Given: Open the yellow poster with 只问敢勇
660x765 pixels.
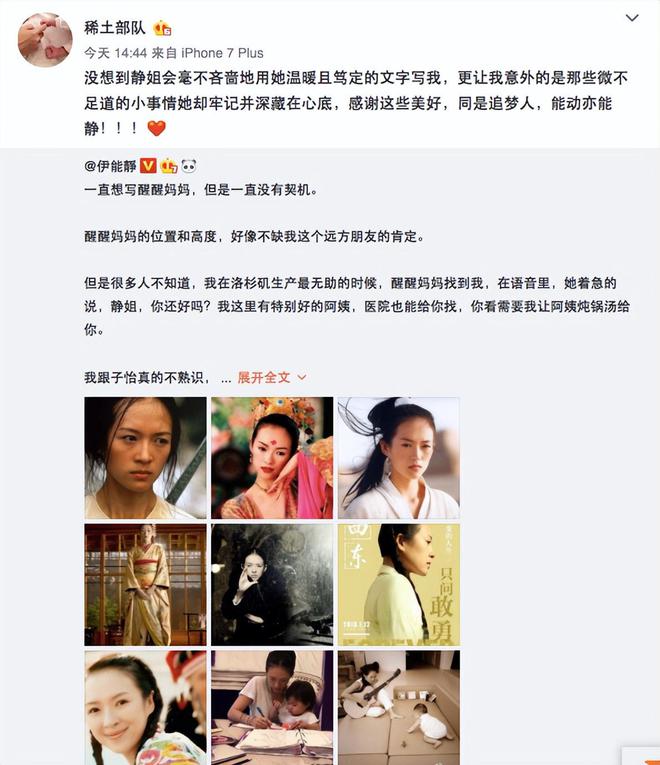Looking at the screenshot, I should coord(399,584).
